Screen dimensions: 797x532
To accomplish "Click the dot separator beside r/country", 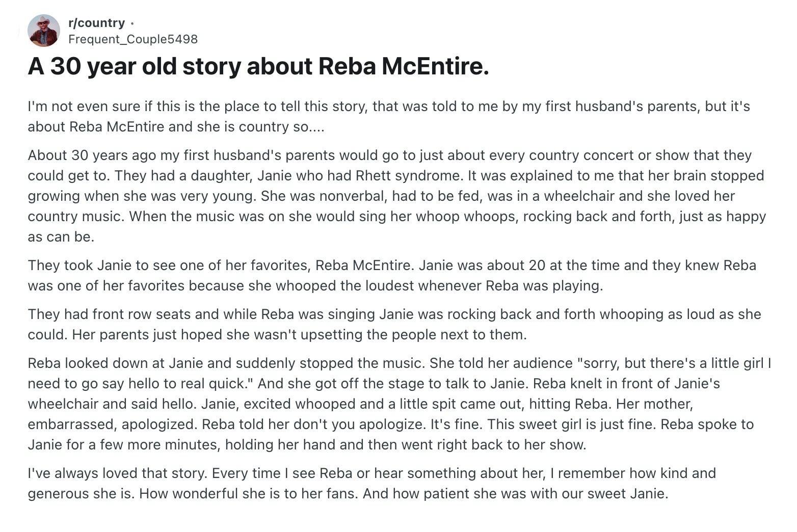I will point(132,23).
